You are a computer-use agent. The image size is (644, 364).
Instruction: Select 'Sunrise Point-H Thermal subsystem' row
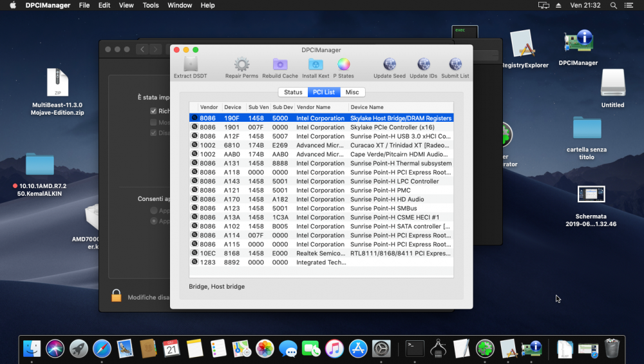pos(321,163)
